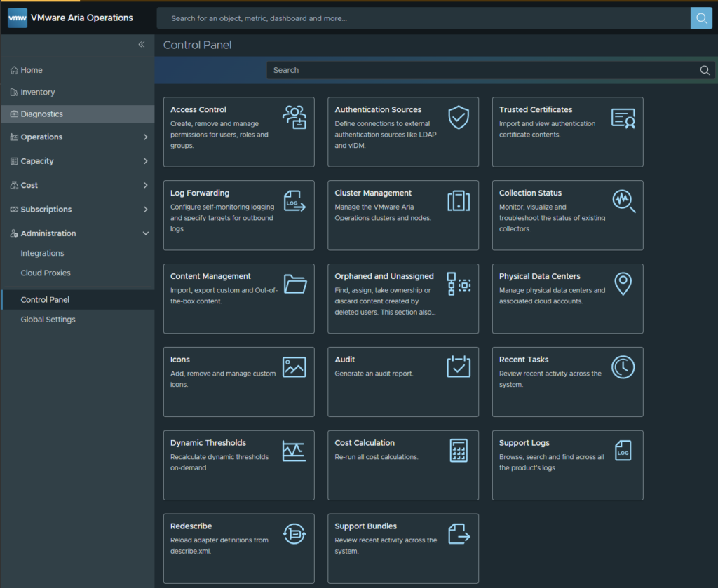Image resolution: width=718 pixels, height=588 pixels.
Task: Click the Support Logs file icon
Action: [623, 450]
